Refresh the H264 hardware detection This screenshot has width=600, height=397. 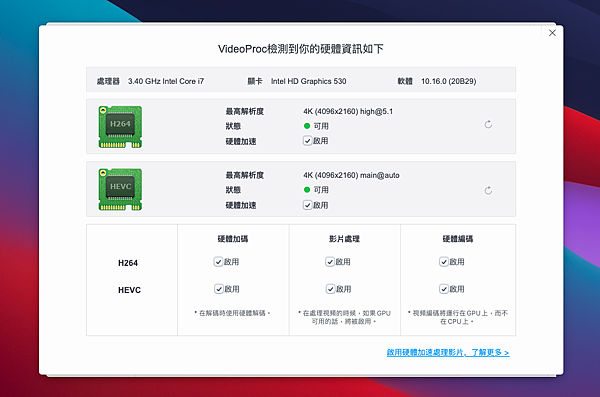(488, 124)
